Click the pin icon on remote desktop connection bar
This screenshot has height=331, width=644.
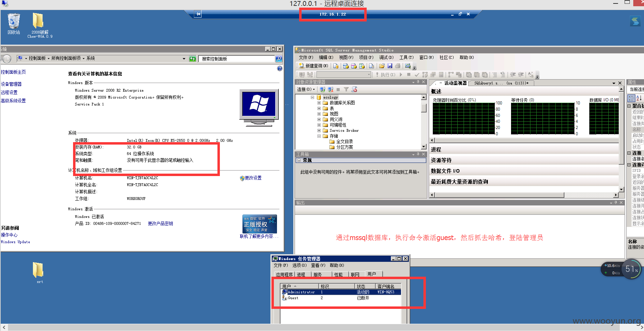pyautogui.click(x=198, y=14)
